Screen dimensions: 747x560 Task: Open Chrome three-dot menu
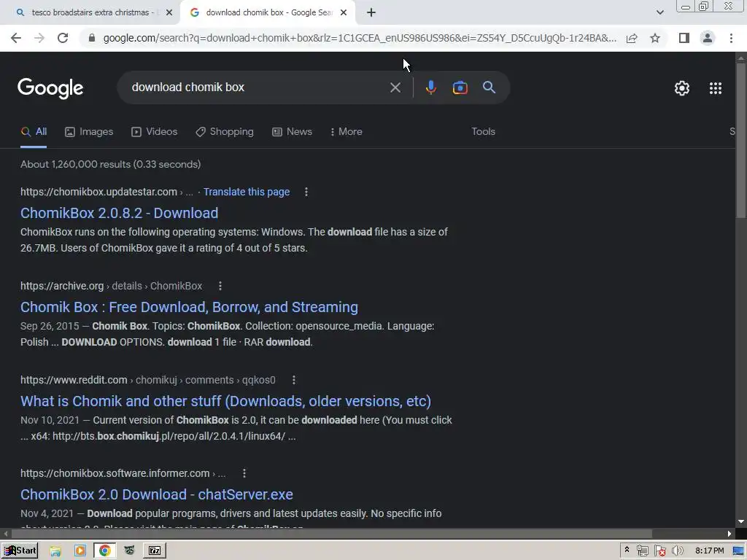(731, 38)
